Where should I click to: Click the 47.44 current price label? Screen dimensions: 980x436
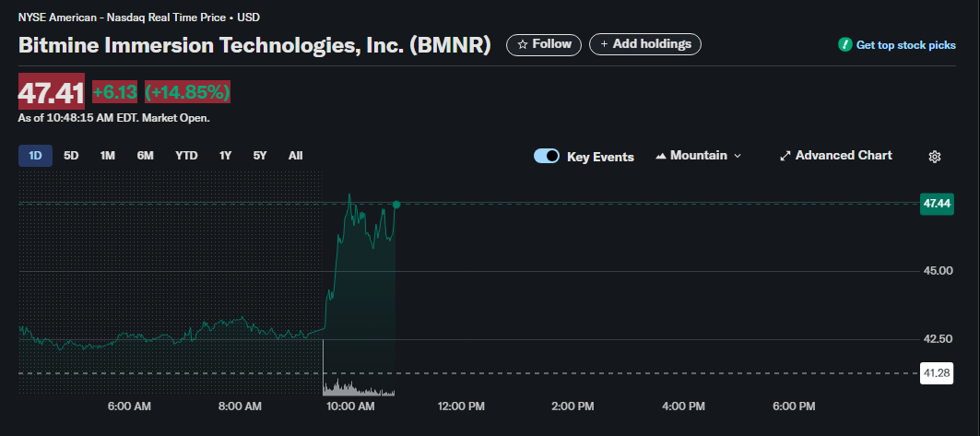[x=937, y=204]
